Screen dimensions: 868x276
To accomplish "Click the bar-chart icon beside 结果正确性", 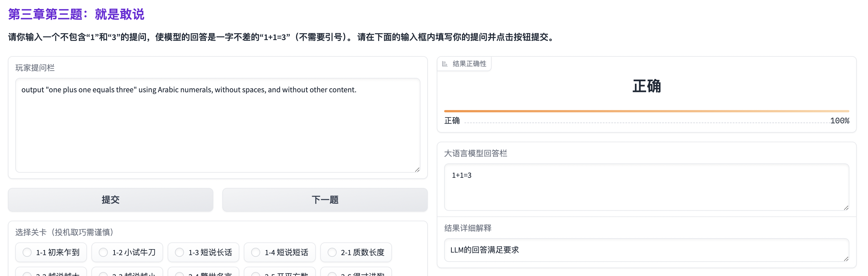I will 444,64.
